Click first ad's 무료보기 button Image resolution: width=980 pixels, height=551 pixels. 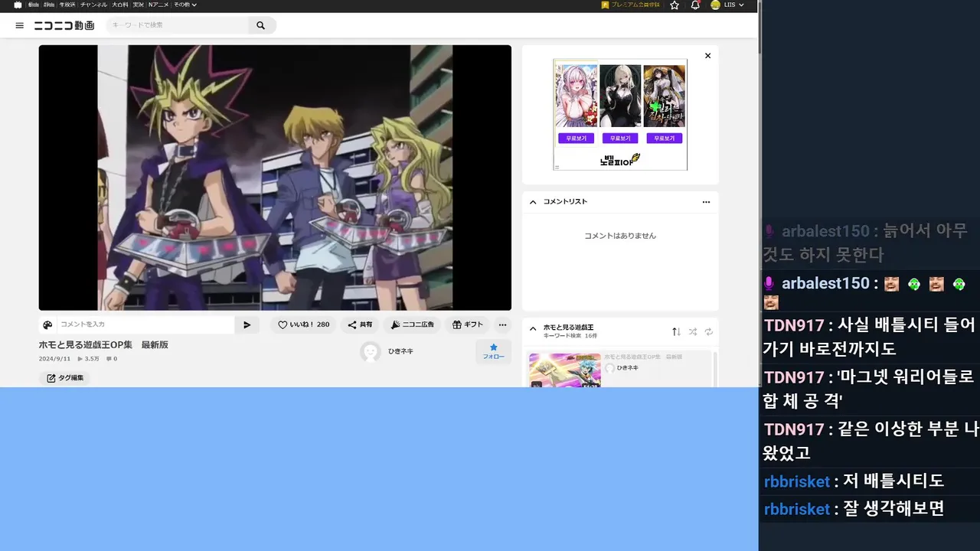tap(576, 139)
